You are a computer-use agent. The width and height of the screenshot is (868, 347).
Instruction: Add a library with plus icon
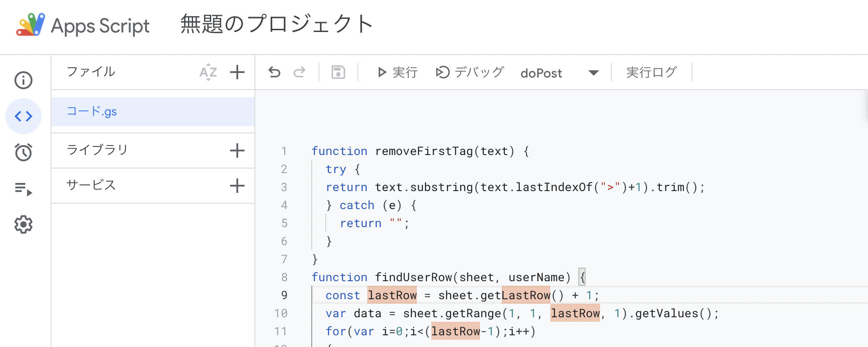pos(237,151)
